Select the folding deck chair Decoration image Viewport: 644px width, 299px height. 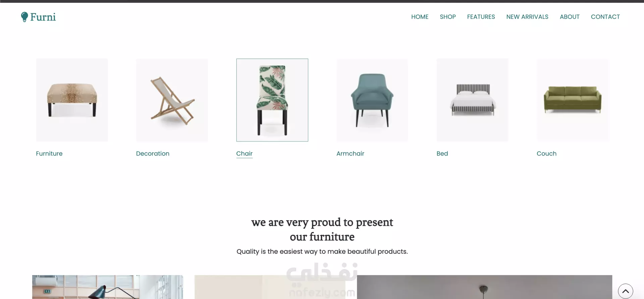click(x=172, y=100)
